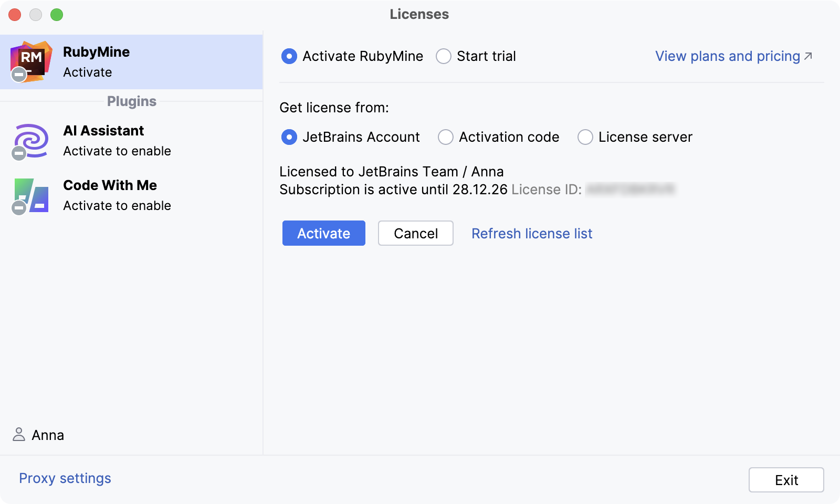
Task: Click the minus badge on Code With Me
Action: 19,209
